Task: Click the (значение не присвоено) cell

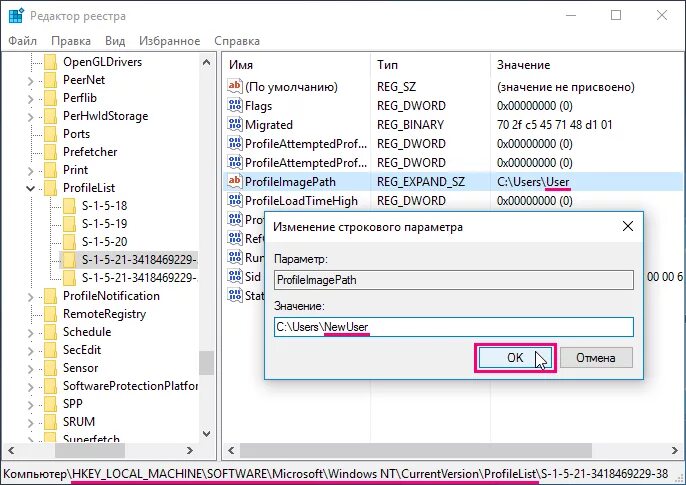Action: 566,87
